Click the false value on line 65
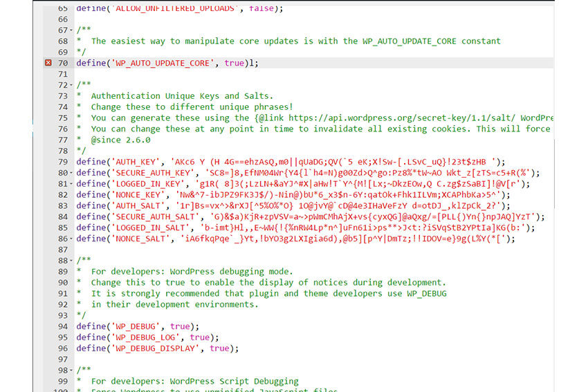The image size is (588, 392). 261,8
